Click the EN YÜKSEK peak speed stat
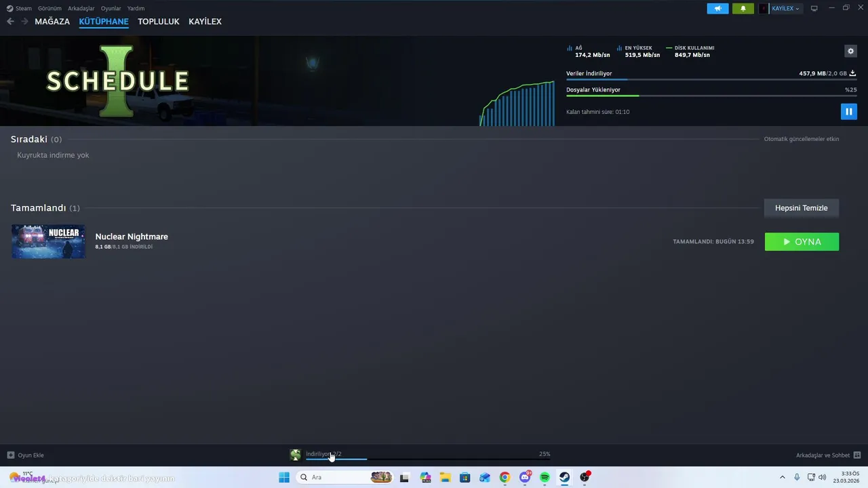 [638, 52]
